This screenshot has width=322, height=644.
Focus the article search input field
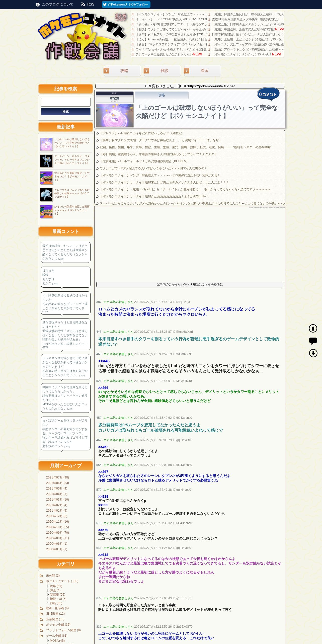click(66, 102)
